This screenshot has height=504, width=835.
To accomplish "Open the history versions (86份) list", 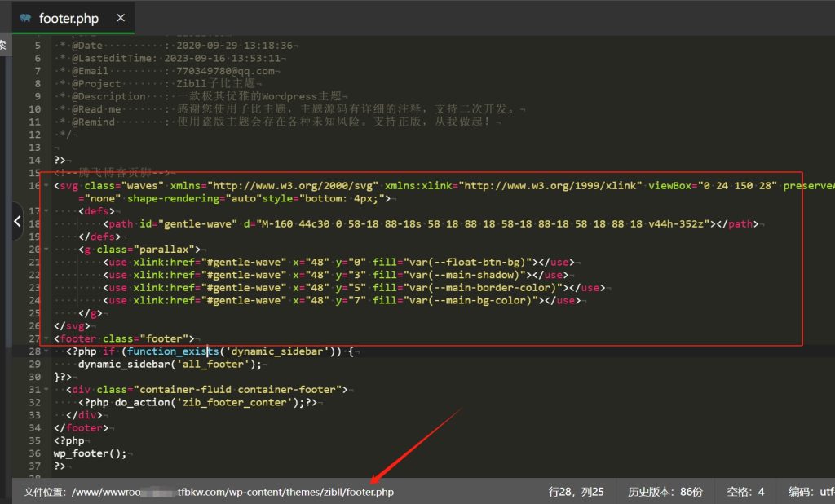I will (x=665, y=492).
